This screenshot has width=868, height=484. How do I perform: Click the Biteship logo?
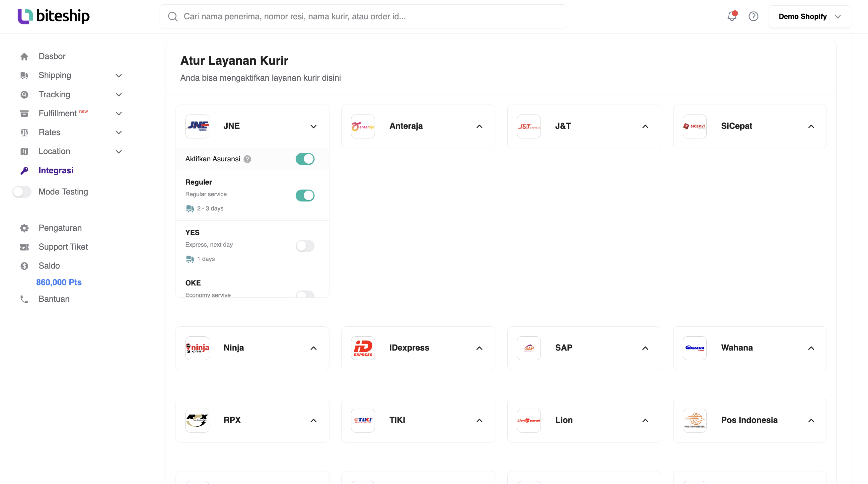point(53,16)
